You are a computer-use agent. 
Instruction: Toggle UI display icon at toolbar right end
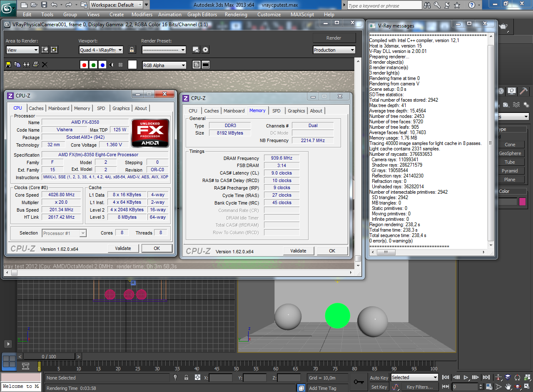(x=206, y=65)
